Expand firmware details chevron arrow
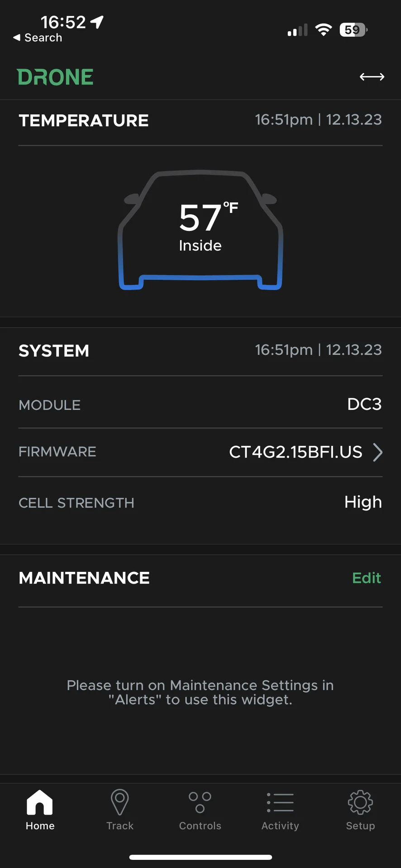 377,452
